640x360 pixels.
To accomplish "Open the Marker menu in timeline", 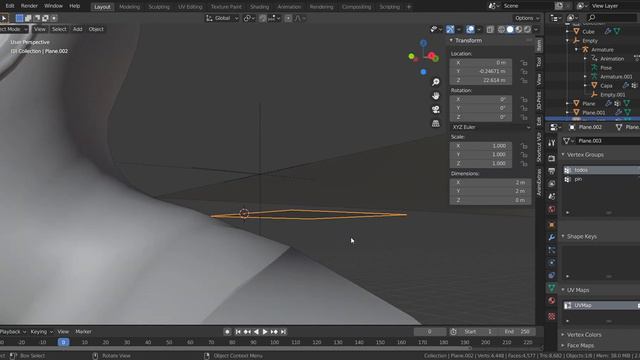I will pyautogui.click(x=83, y=332).
